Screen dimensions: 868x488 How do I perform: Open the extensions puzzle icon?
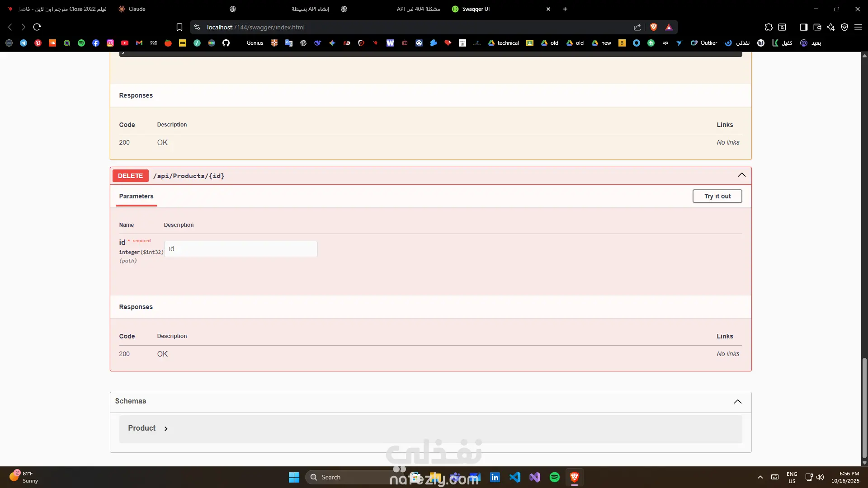(769, 27)
